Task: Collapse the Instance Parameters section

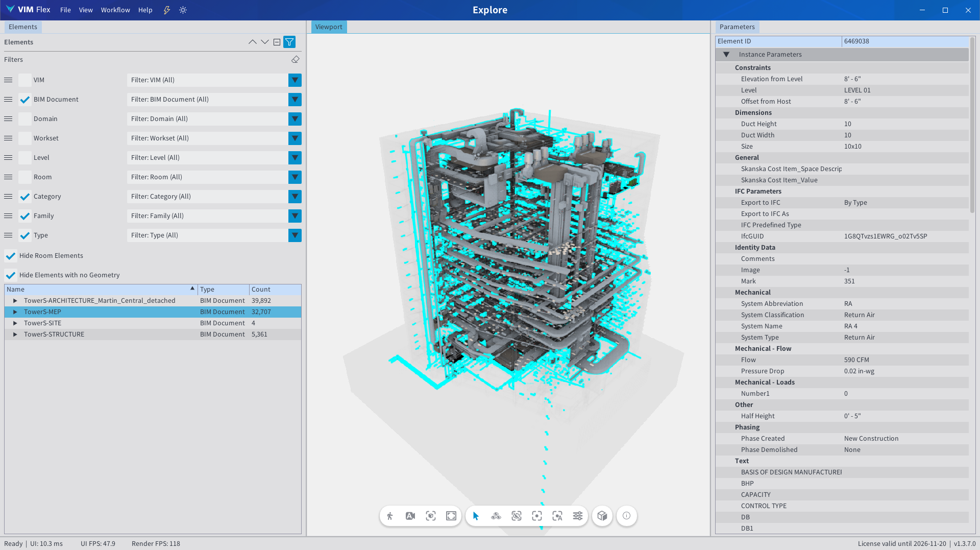Action: (726, 55)
